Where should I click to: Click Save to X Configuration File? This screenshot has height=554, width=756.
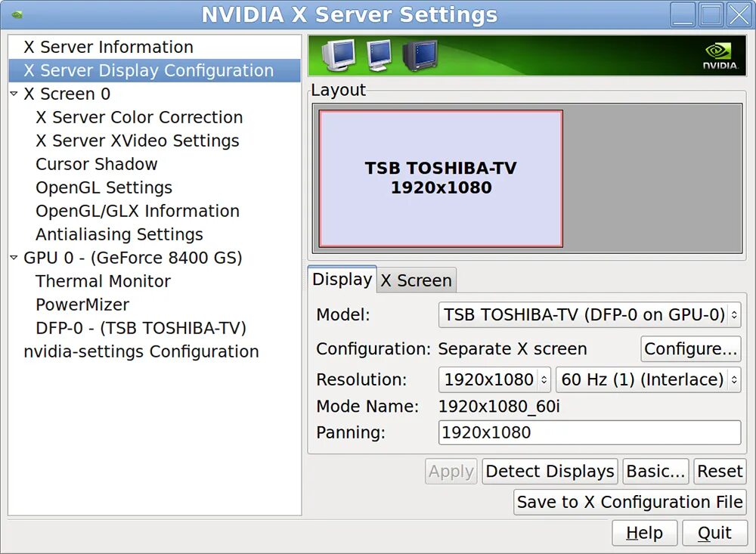[x=630, y=502]
